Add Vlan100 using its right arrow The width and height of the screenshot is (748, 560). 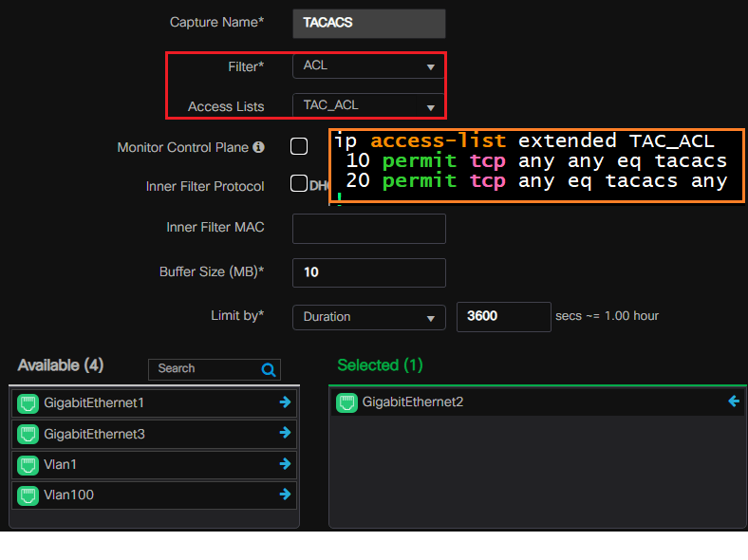(x=285, y=495)
